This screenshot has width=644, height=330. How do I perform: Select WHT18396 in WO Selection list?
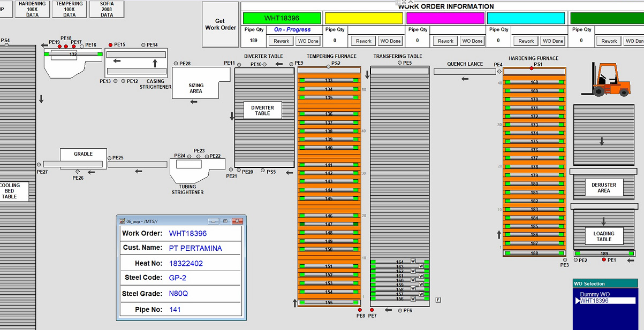click(x=595, y=301)
